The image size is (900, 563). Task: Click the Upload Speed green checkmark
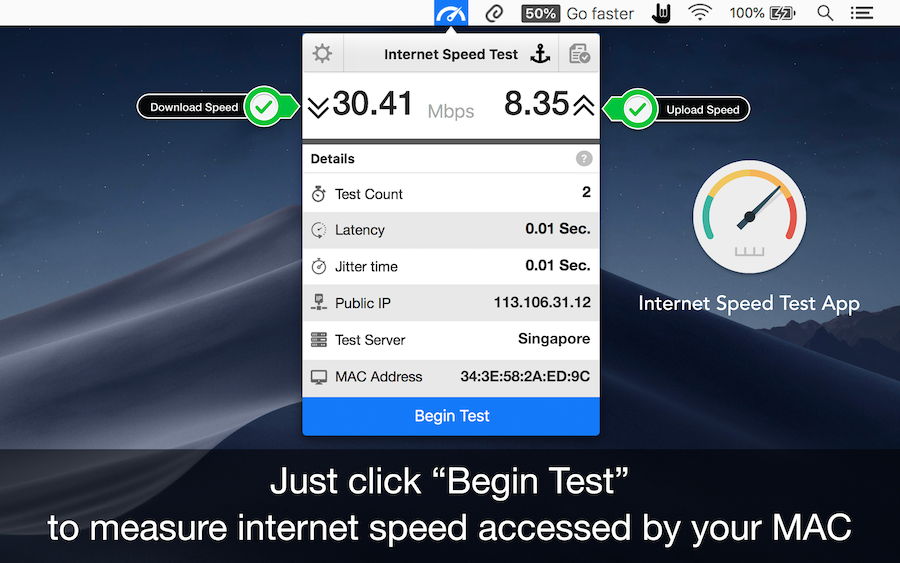637,108
